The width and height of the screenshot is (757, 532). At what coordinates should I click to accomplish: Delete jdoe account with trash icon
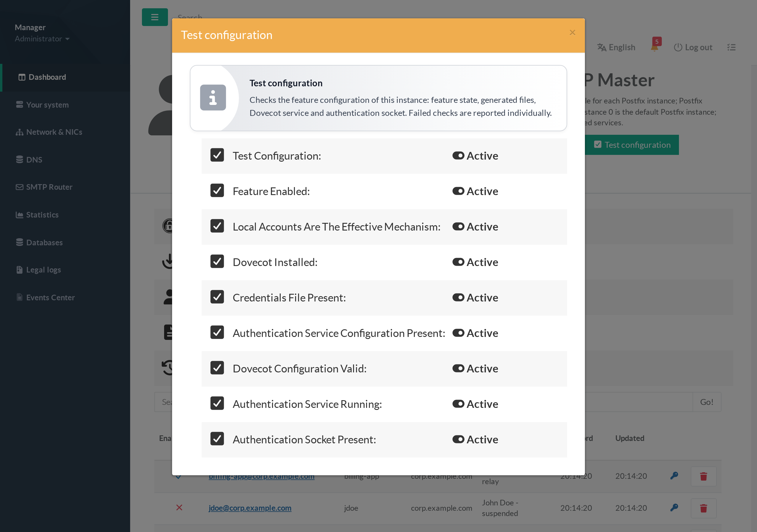(x=703, y=508)
